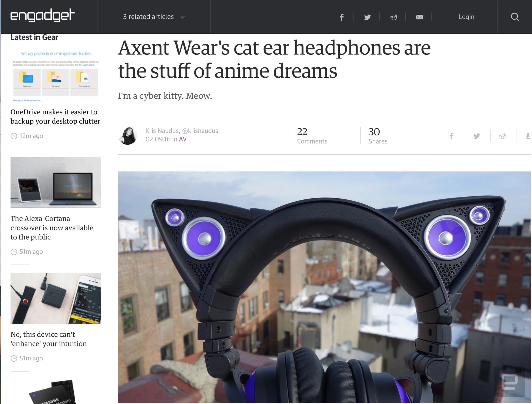Share via Facebook icon in top header
Viewport: 532px width, 404px height.
point(342,17)
